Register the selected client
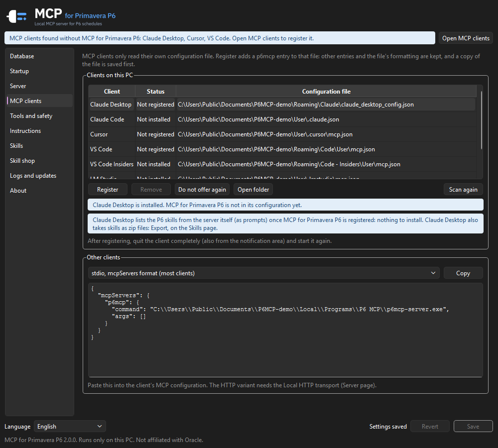This screenshot has width=498, height=448. [108, 190]
